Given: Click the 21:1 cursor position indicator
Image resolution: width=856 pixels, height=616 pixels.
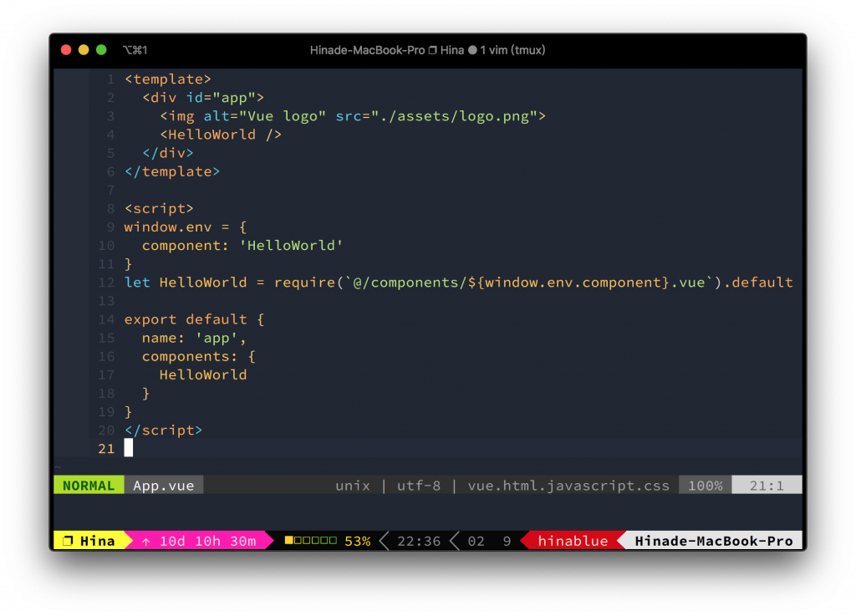Looking at the screenshot, I should 767,485.
